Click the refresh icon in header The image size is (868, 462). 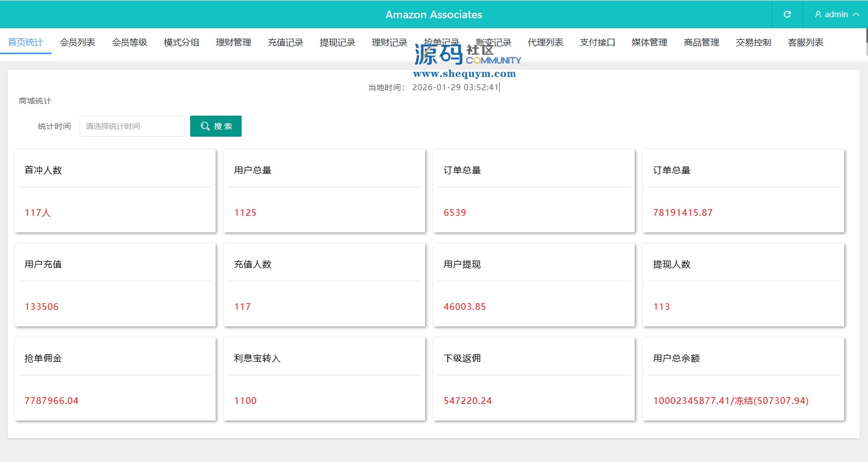pos(787,14)
